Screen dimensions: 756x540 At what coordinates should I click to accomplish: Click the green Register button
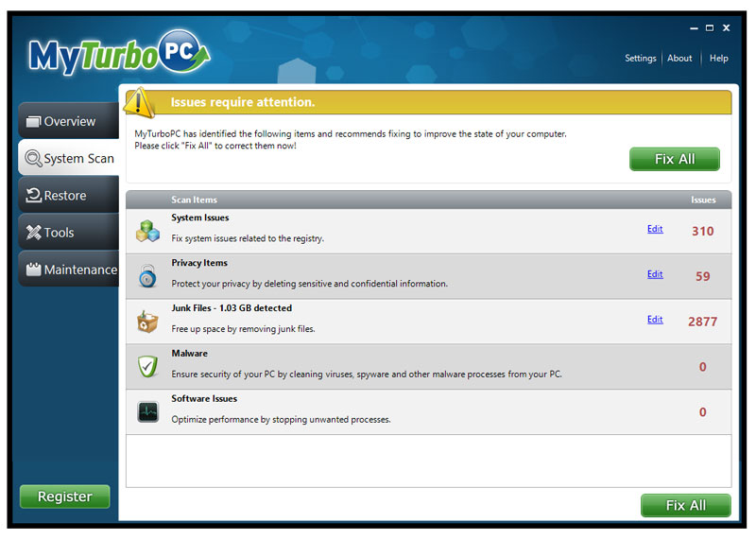coord(64,496)
